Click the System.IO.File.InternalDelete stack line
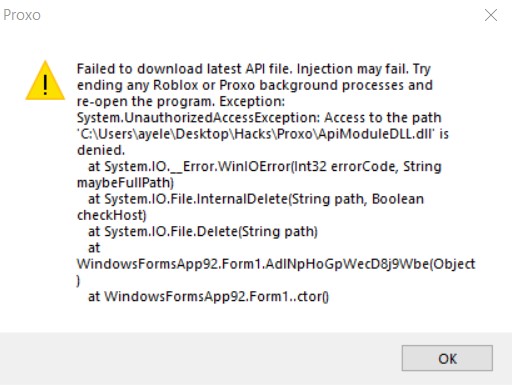The height and width of the screenshot is (385, 512). [256, 199]
